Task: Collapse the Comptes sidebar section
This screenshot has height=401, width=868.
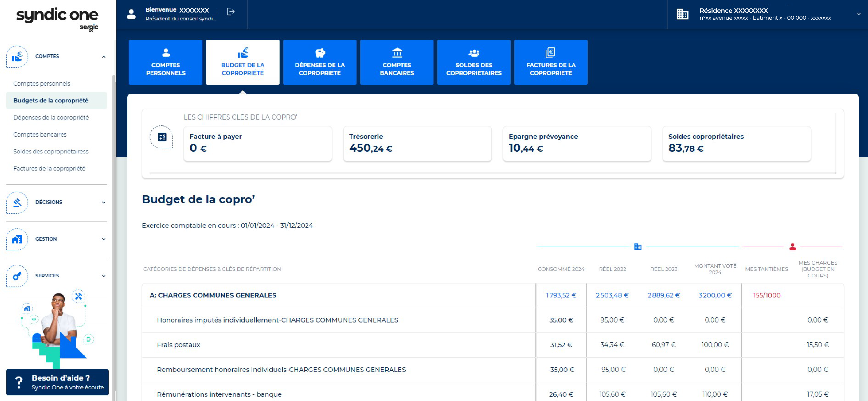Action: coord(104,57)
